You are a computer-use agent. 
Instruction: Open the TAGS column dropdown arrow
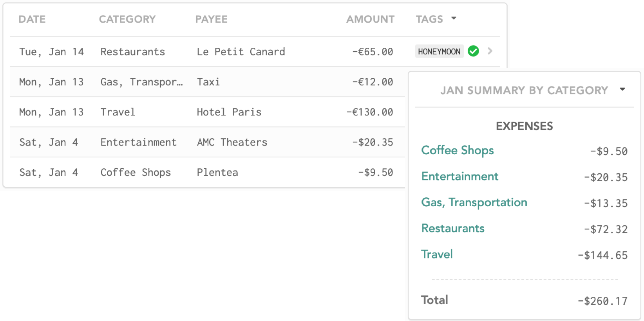[454, 18]
